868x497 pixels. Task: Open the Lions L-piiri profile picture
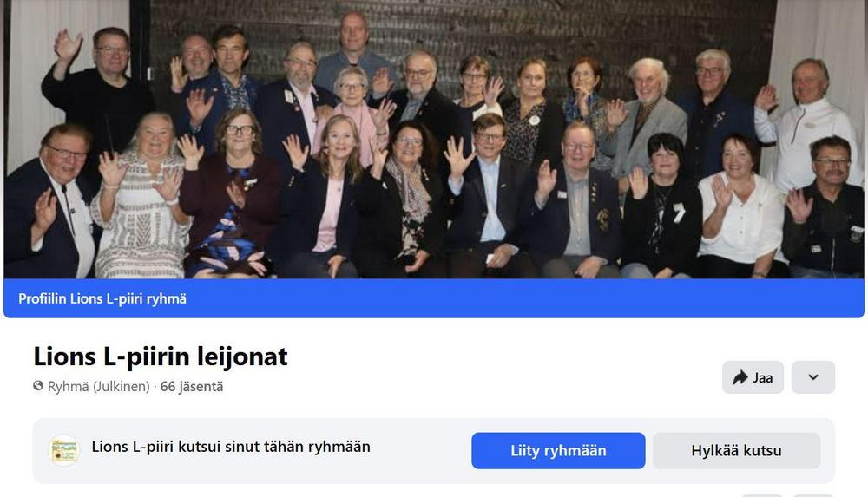coord(64,450)
